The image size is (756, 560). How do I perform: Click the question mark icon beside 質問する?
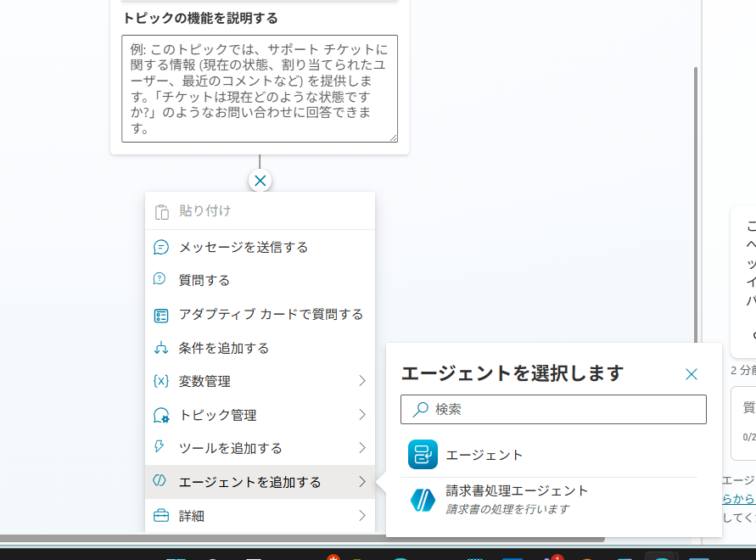(x=161, y=280)
